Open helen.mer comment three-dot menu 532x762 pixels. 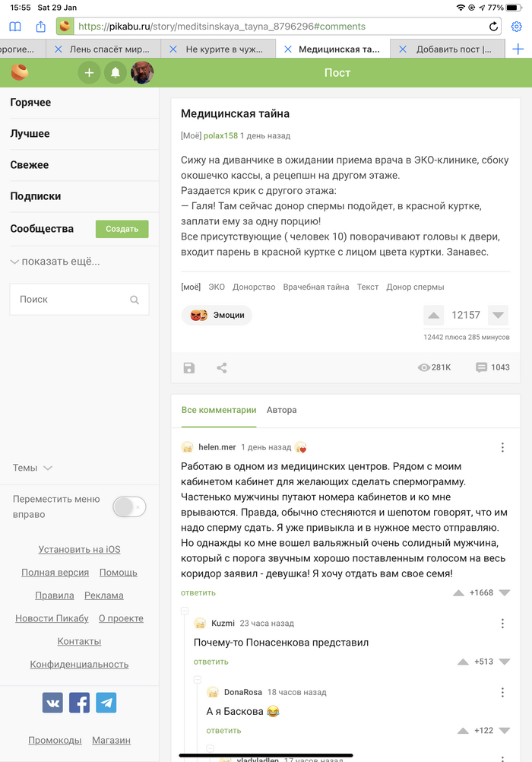click(502, 448)
